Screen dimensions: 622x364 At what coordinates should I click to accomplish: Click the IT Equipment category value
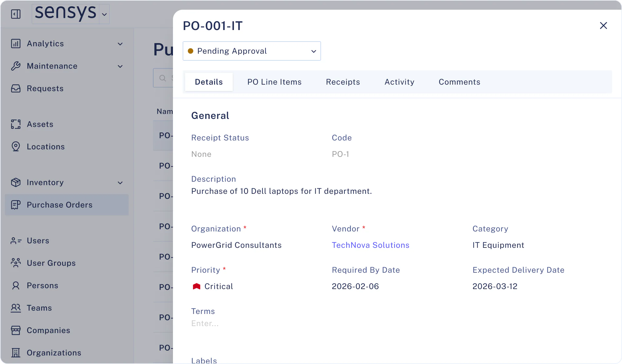click(498, 245)
